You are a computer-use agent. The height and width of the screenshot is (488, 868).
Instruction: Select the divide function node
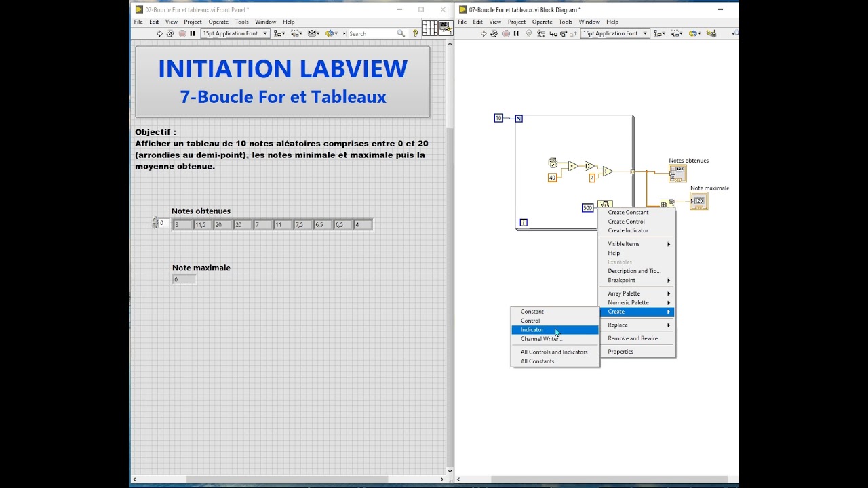pyautogui.click(x=608, y=171)
